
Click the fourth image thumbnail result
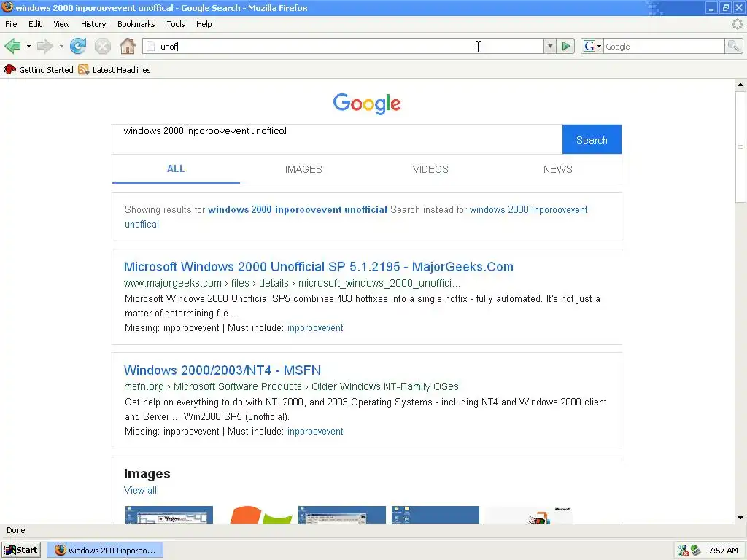pyautogui.click(x=436, y=515)
